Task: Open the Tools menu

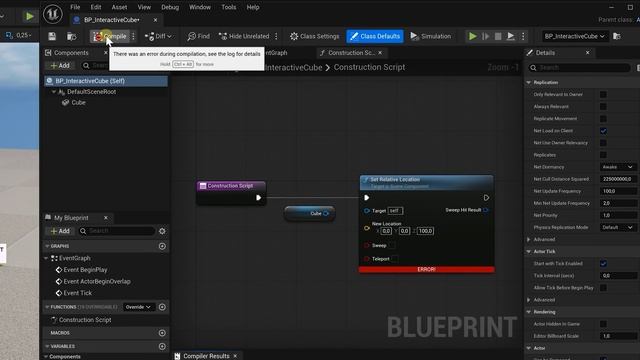Action: point(229,7)
